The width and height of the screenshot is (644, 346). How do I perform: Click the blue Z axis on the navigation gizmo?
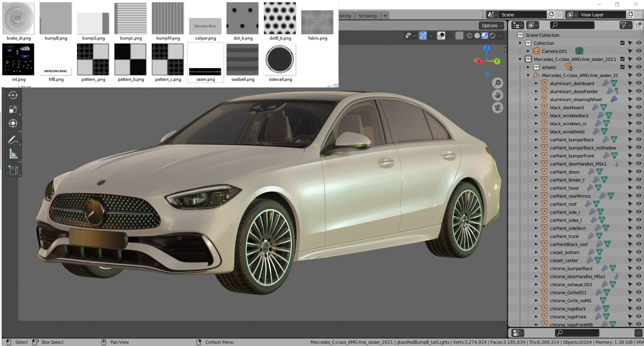(487, 48)
